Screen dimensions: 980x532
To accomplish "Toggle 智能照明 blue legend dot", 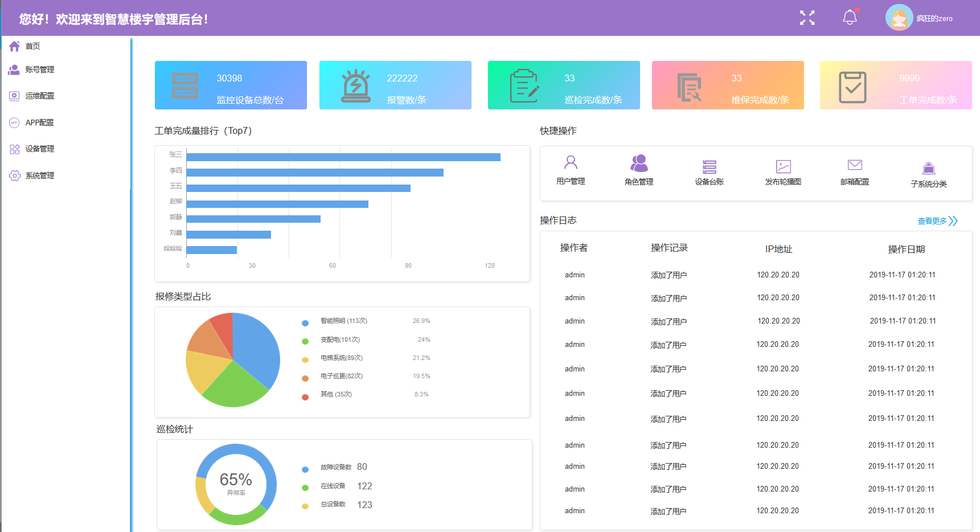I will 305,323.
